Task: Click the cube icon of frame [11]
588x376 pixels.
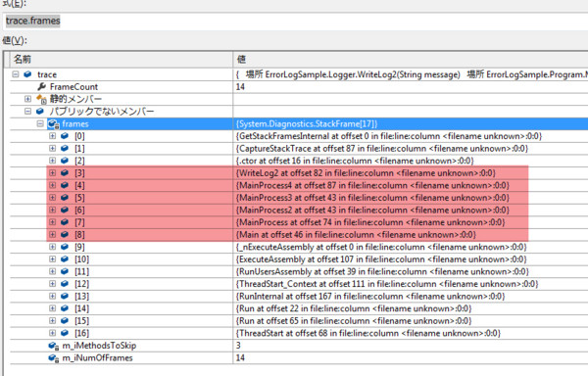Action: pyautogui.click(x=65, y=271)
